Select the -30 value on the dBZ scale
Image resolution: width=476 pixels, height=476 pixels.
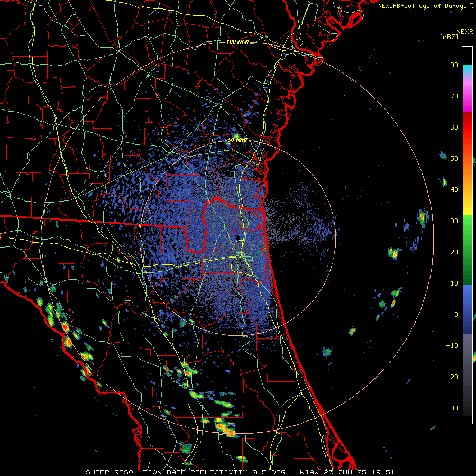(452, 408)
